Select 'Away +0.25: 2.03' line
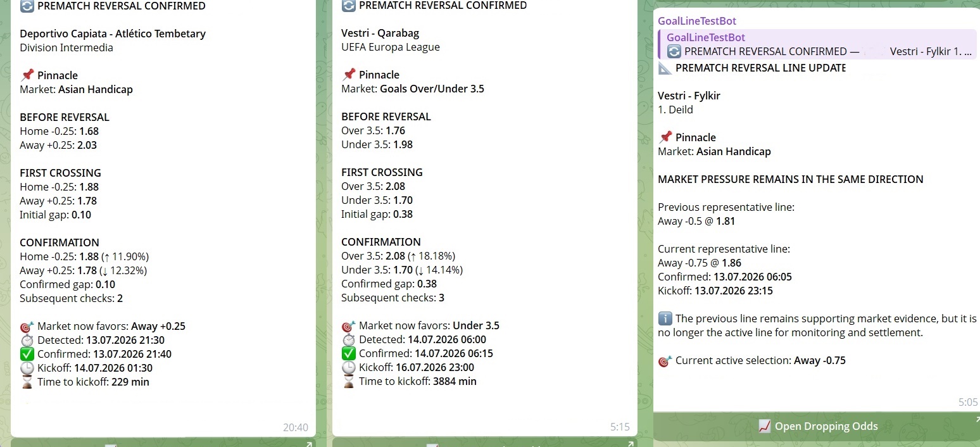Image resolution: width=980 pixels, height=447 pixels. point(58,145)
